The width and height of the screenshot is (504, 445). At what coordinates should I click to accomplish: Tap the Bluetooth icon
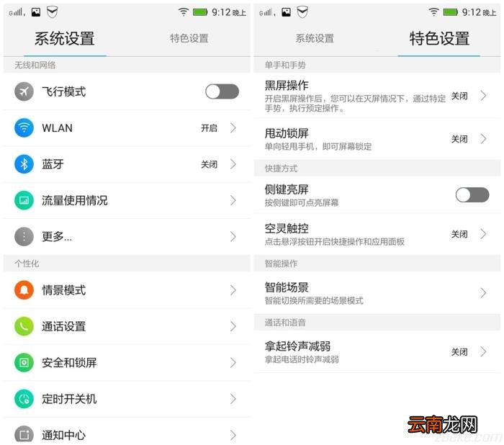(x=24, y=164)
